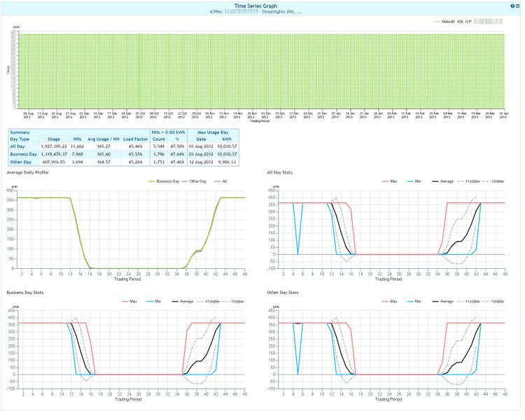Toggle the MeterID 436 series legend

468,22
